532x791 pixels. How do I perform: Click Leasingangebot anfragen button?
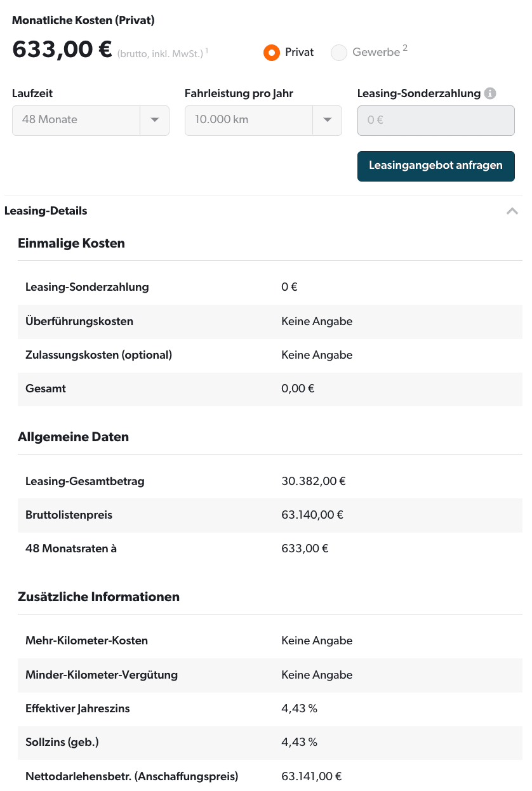tap(436, 166)
